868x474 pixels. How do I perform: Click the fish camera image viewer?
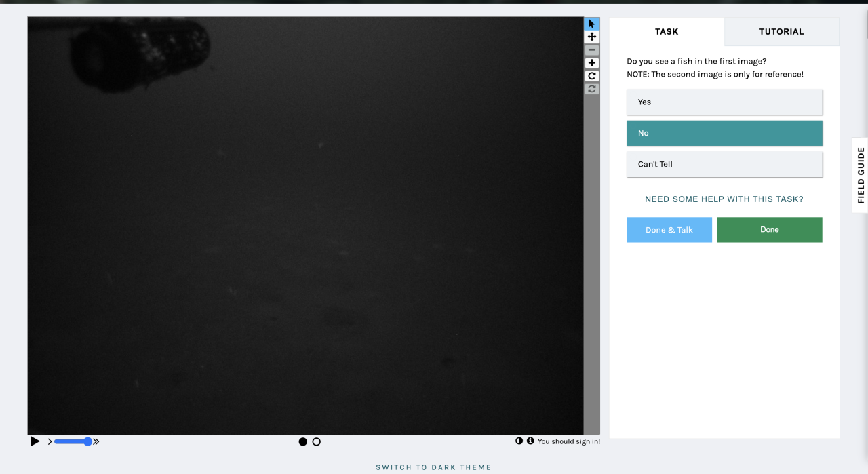coord(305,226)
